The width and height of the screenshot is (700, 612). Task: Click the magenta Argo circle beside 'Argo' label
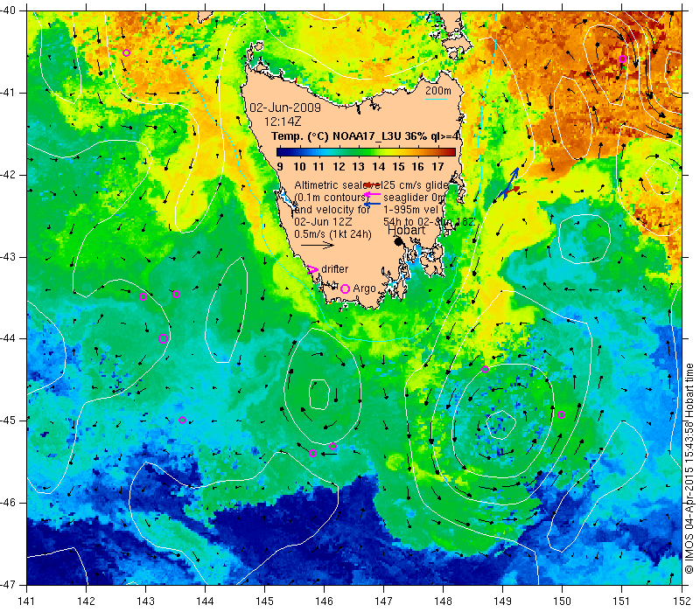345,289
